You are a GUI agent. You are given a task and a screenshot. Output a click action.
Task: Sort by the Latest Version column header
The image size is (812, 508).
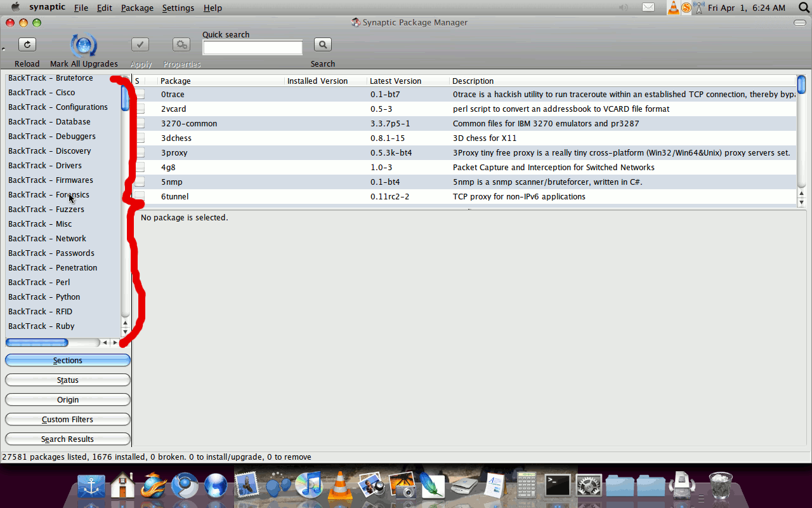(408, 81)
